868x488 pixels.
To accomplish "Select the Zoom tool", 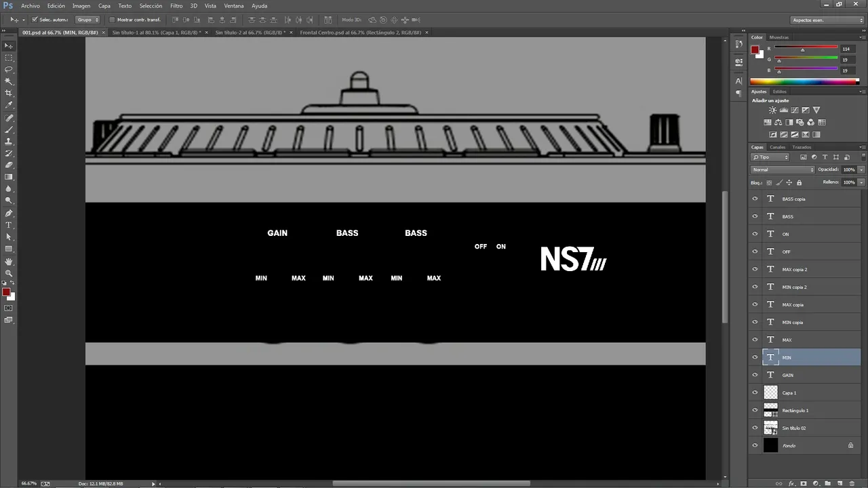I will (x=9, y=273).
